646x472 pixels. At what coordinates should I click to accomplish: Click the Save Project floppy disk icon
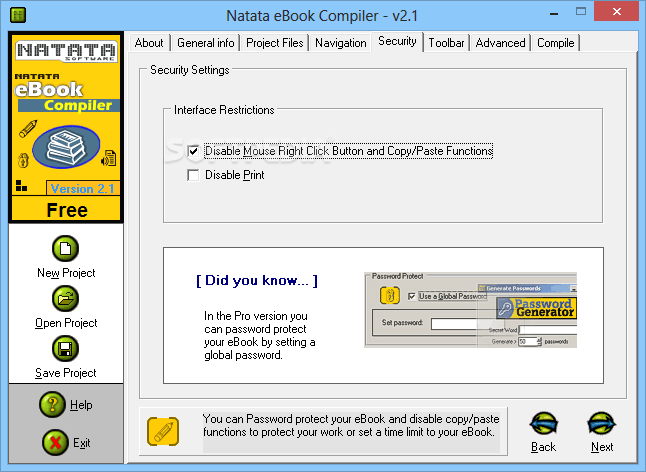point(66,348)
